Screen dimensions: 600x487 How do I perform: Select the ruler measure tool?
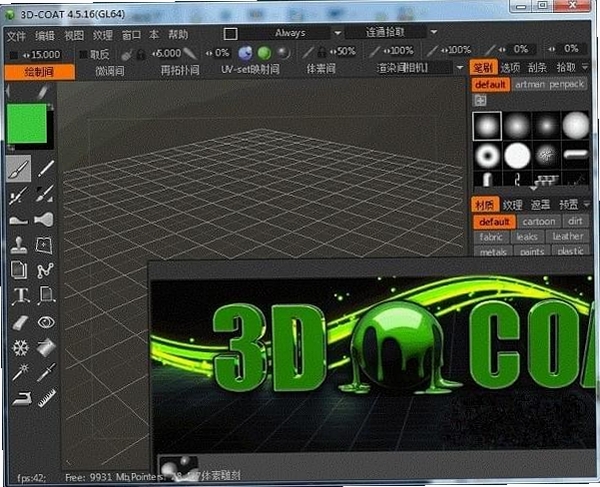(x=47, y=398)
